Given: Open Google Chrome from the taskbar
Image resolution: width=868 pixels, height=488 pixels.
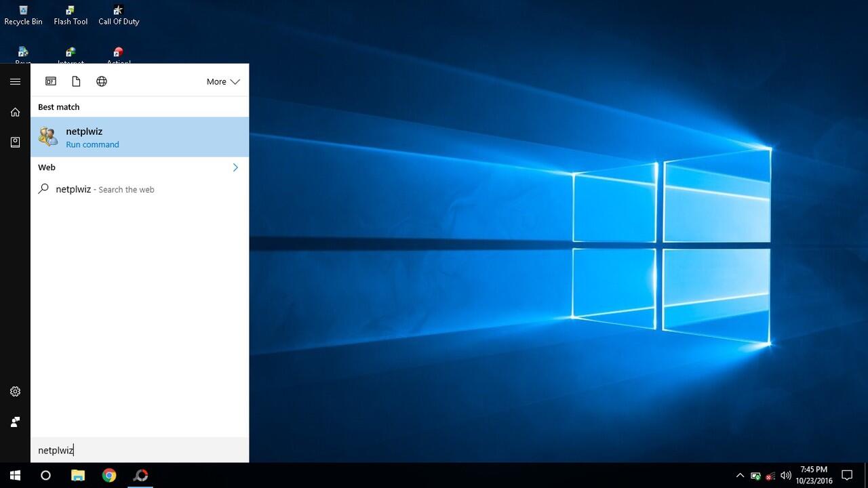Looking at the screenshot, I should [x=109, y=475].
